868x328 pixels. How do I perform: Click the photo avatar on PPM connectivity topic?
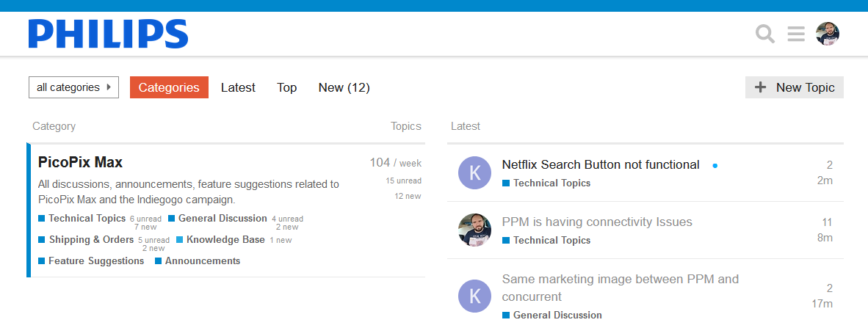[474, 230]
